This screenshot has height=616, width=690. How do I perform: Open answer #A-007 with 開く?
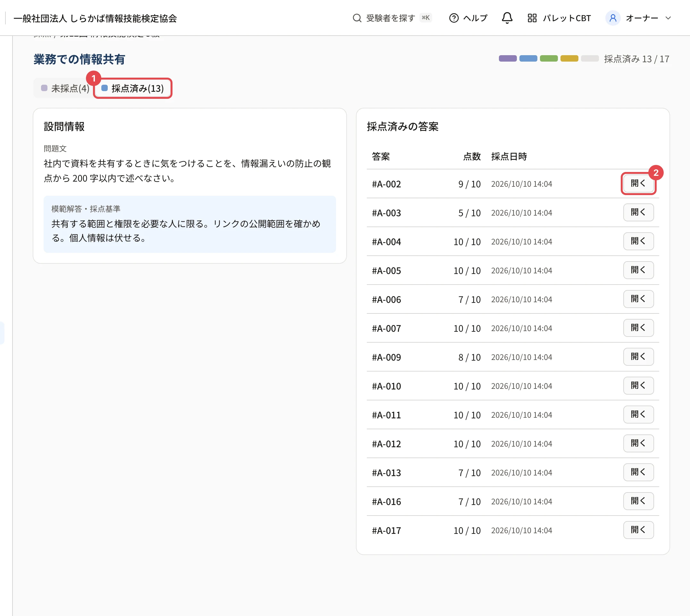[x=638, y=328]
